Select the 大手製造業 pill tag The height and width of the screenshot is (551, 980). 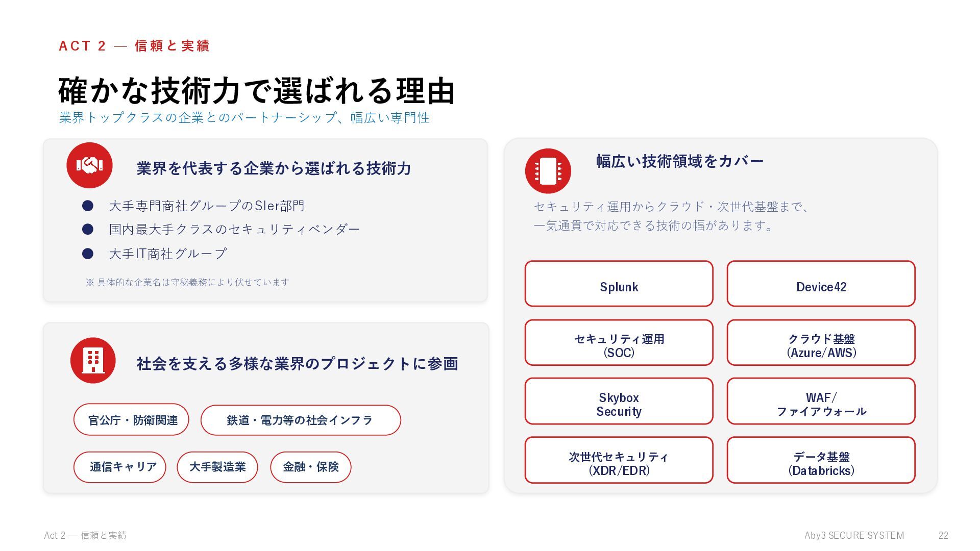coord(217,467)
